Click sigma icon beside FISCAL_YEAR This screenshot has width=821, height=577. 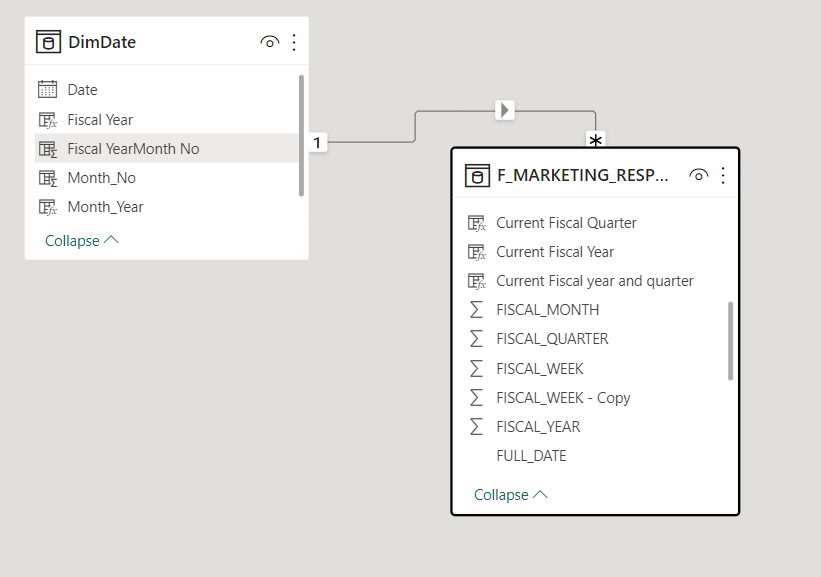pyautogui.click(x=476, y=427)
